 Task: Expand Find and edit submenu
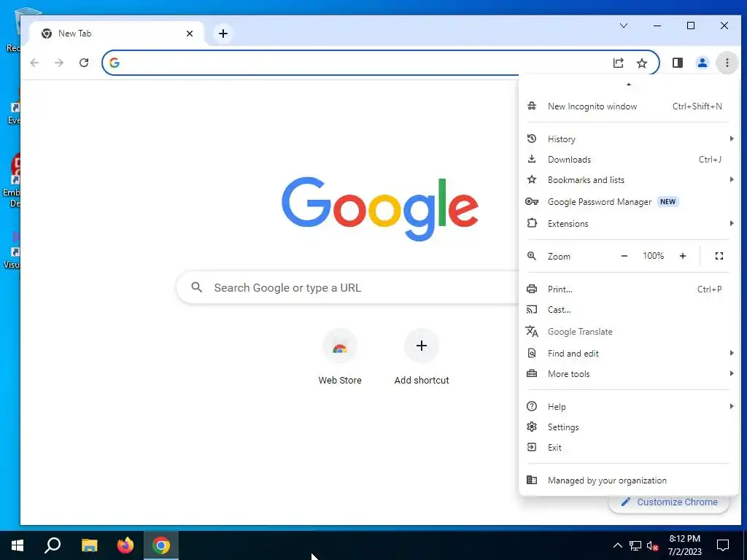(628, 354)
